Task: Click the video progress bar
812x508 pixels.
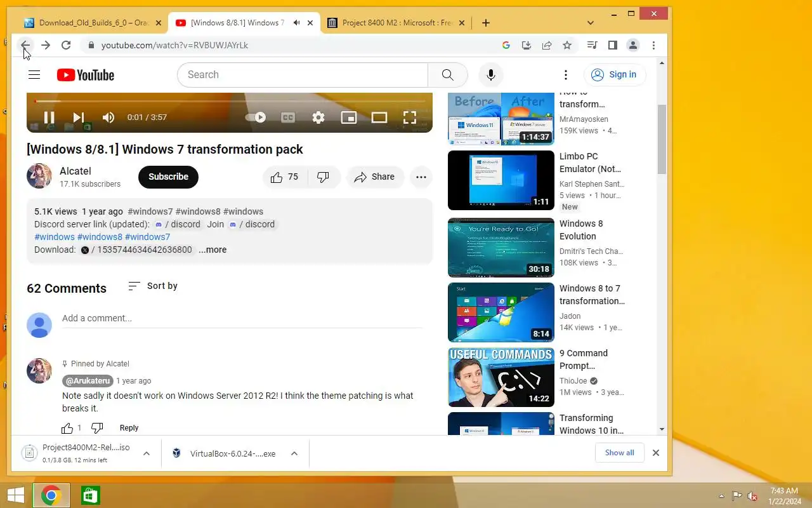Action: point(230,101)
